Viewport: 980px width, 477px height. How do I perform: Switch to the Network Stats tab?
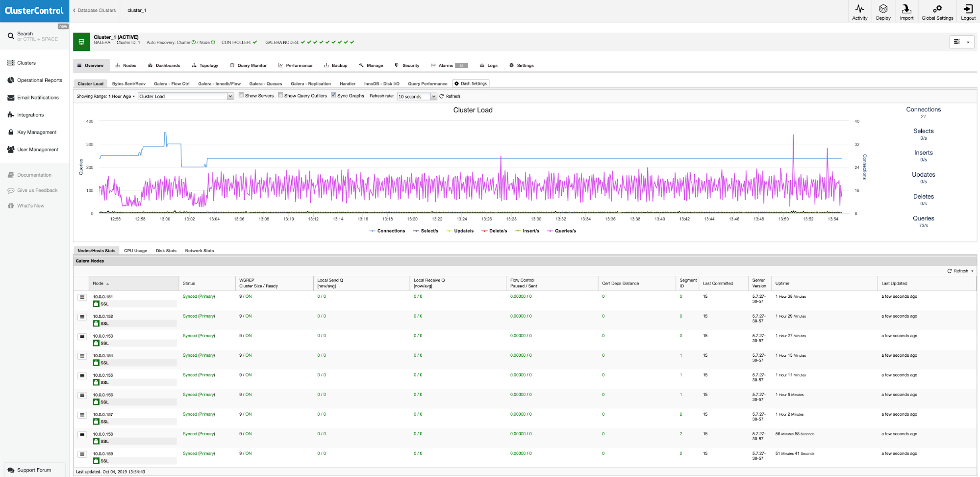click(200, 251)
